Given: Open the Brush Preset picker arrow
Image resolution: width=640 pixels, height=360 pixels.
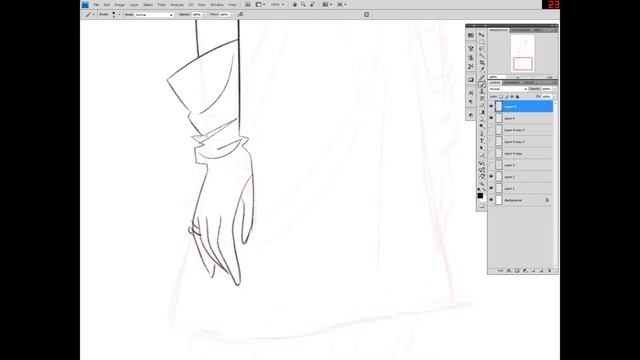Looking at the screenshot, I should (119, 14).
